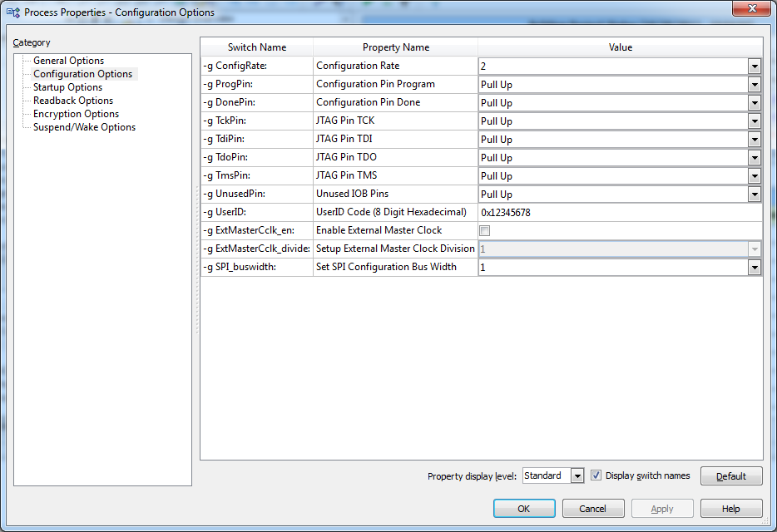Click the '-g DonePin:' switch name cell

(x=257, y=102)
